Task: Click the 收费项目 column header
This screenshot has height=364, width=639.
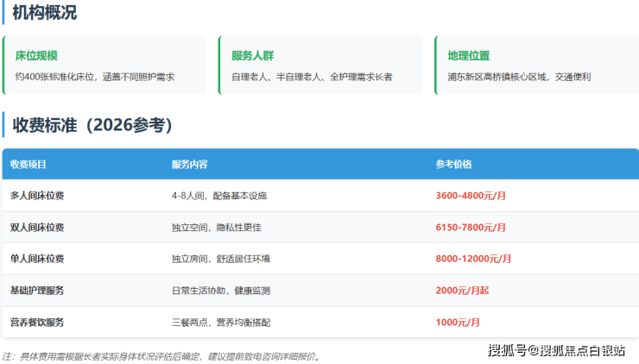Action: (28, 164)
